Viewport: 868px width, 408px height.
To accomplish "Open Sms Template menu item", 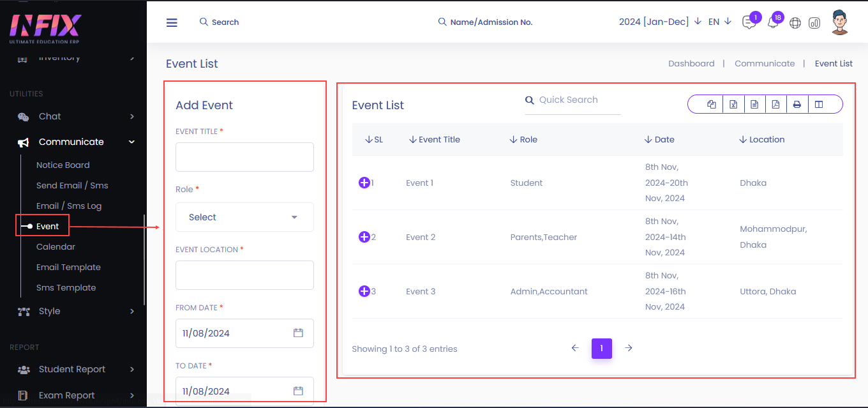I will click(66, 287).
